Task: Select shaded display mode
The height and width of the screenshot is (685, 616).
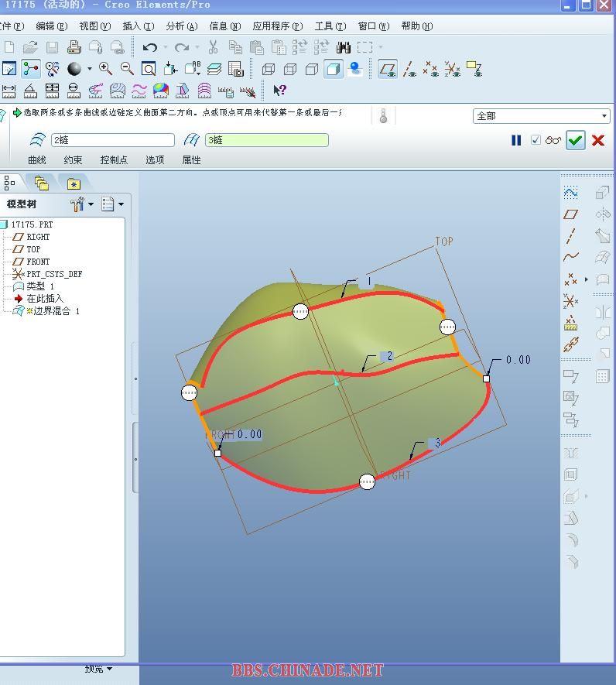Action: pyautogui.click(x=334, y=69)
